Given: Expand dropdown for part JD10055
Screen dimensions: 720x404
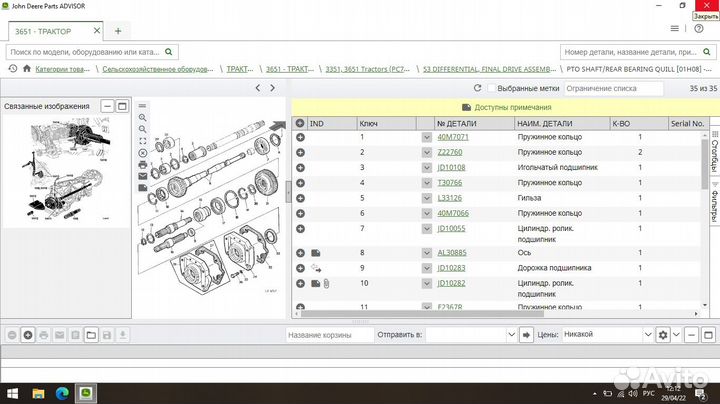Looking at the screenshot, I should 427,229.
